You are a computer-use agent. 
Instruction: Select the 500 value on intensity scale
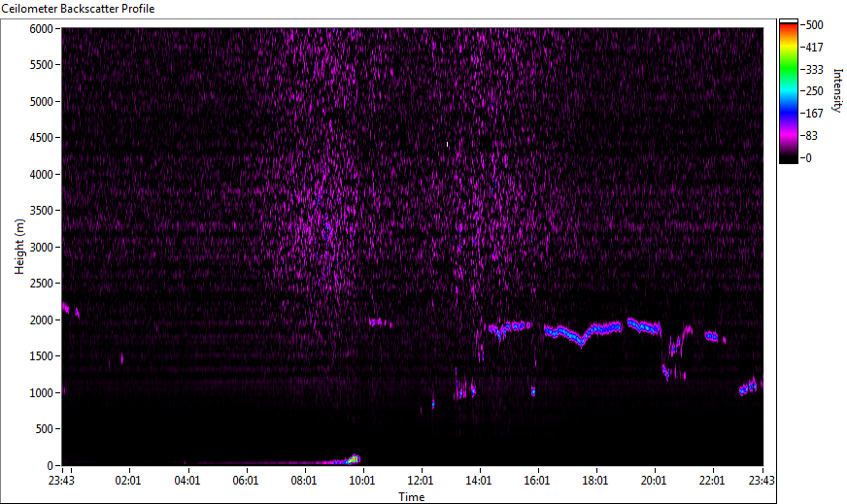coord(814,25)
